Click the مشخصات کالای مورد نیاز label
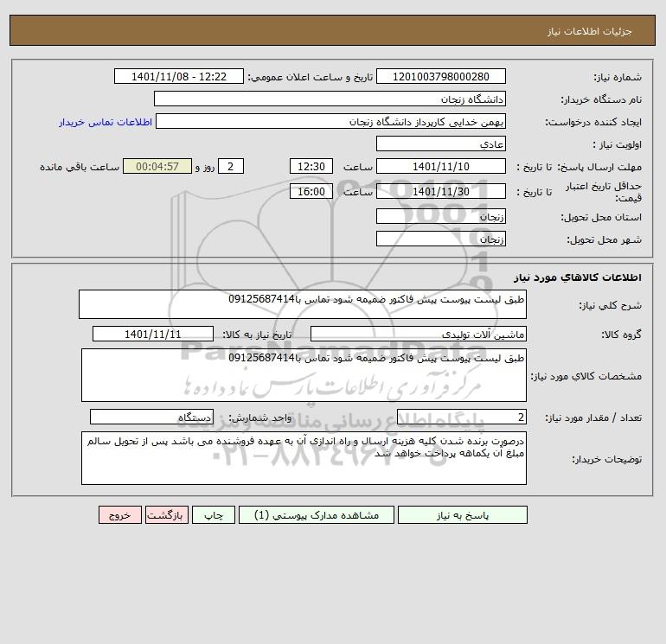This screenshot has width=666, height=644. point(586,376)
